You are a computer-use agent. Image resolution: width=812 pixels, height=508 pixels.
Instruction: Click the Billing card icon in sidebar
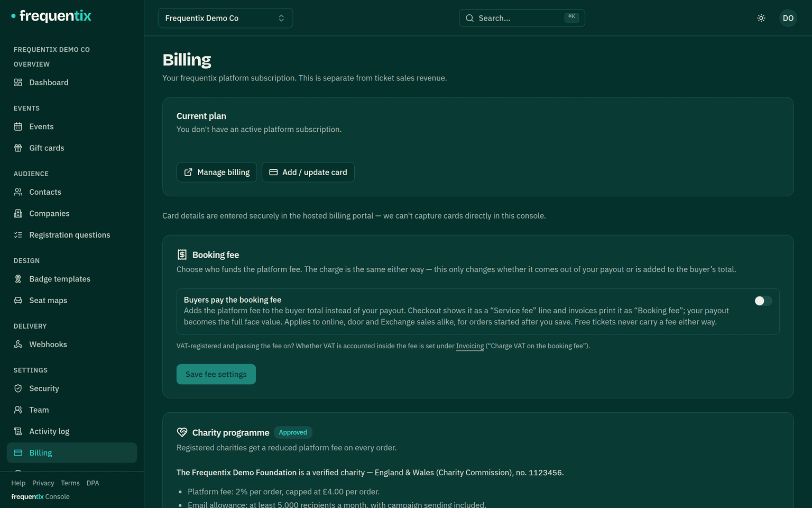18,453
